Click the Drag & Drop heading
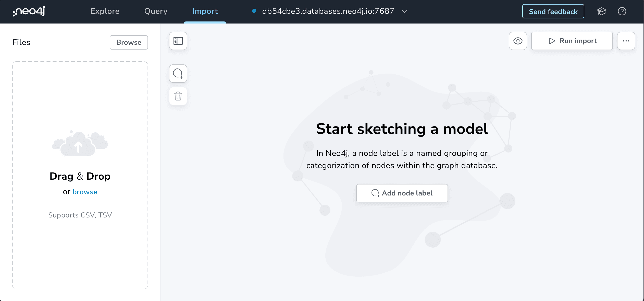 click(80, 176)
